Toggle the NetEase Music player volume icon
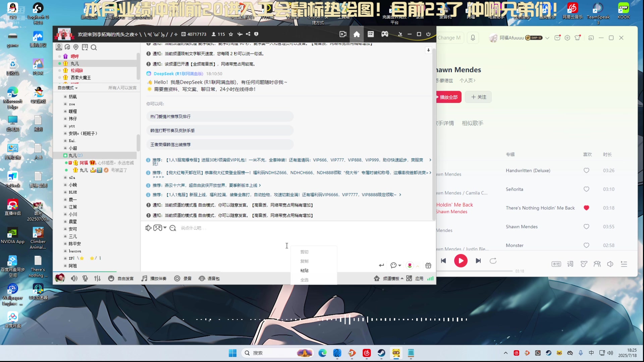 (610, 264)
